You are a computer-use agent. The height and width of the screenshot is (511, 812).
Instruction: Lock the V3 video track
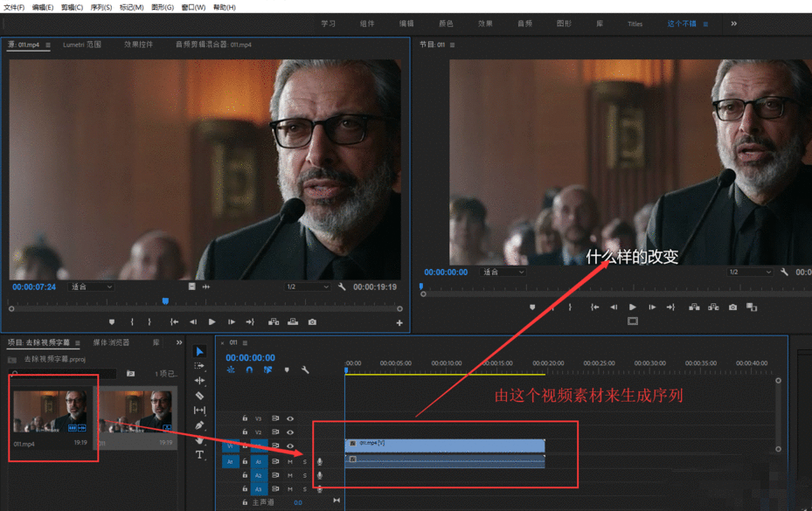coord(244,418)
